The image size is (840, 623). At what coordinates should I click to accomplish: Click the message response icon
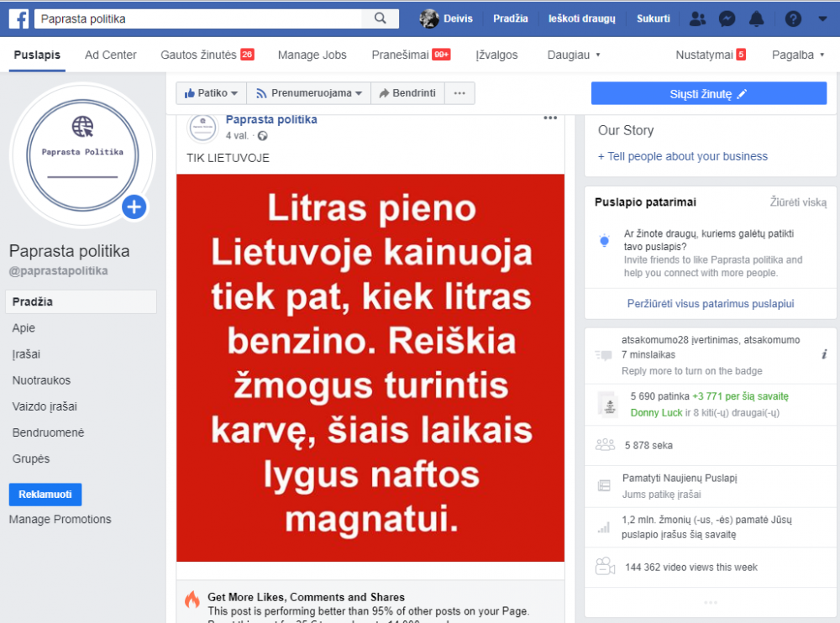coord(604,355)
